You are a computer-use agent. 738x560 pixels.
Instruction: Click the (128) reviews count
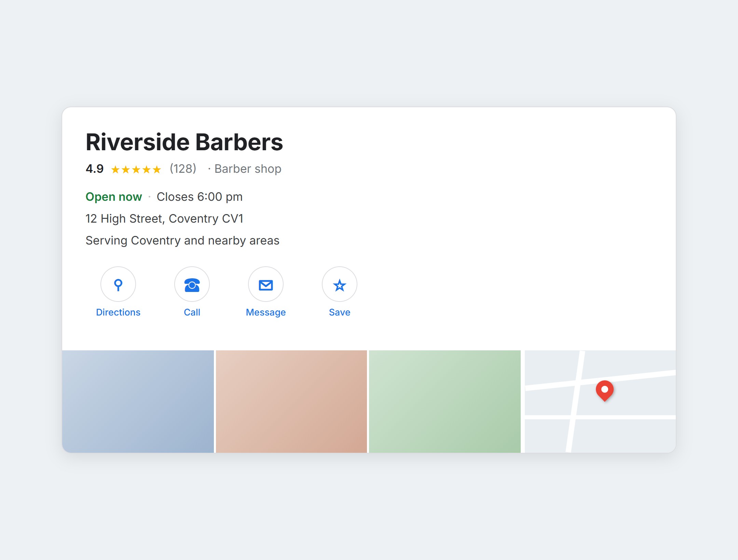[x=183, y=169]
